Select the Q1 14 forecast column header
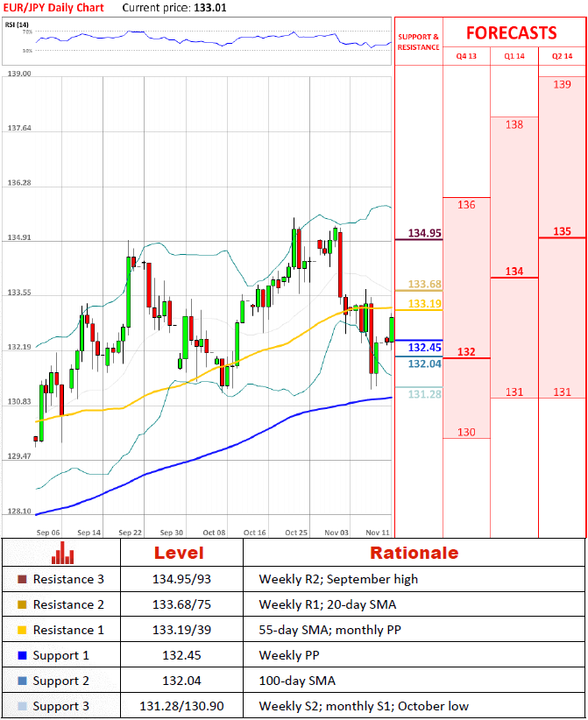Viewport: 588px width, 720px height. point(514,56)
